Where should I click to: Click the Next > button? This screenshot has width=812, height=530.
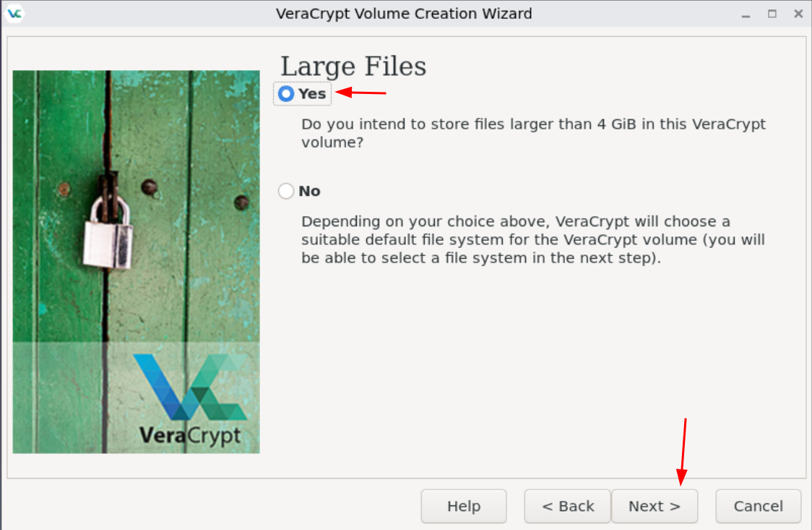(655, 506)
